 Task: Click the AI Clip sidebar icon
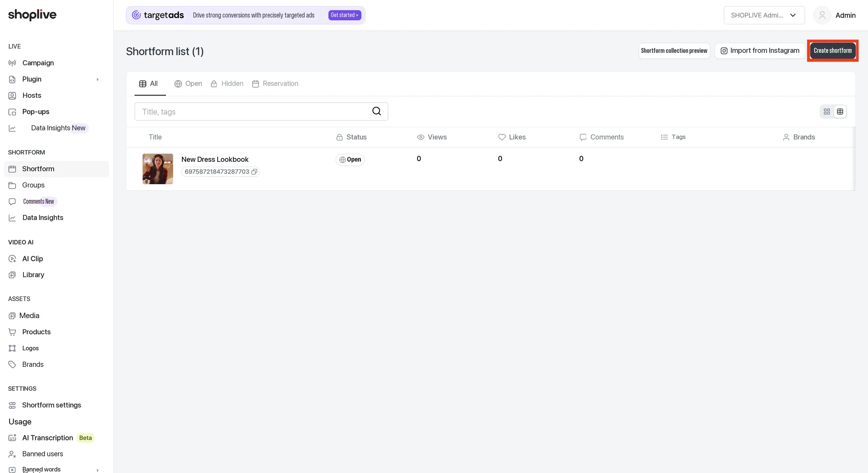pos(12,259)
